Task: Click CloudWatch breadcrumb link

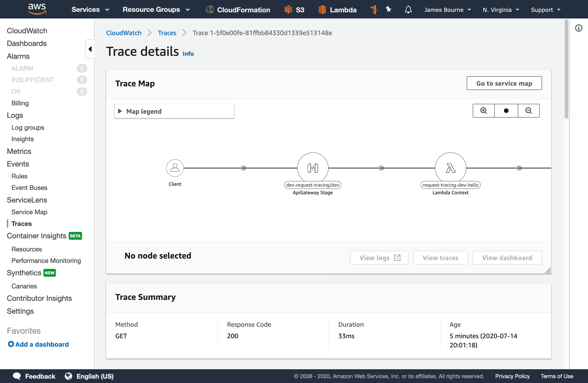Action: pos(124,33)
